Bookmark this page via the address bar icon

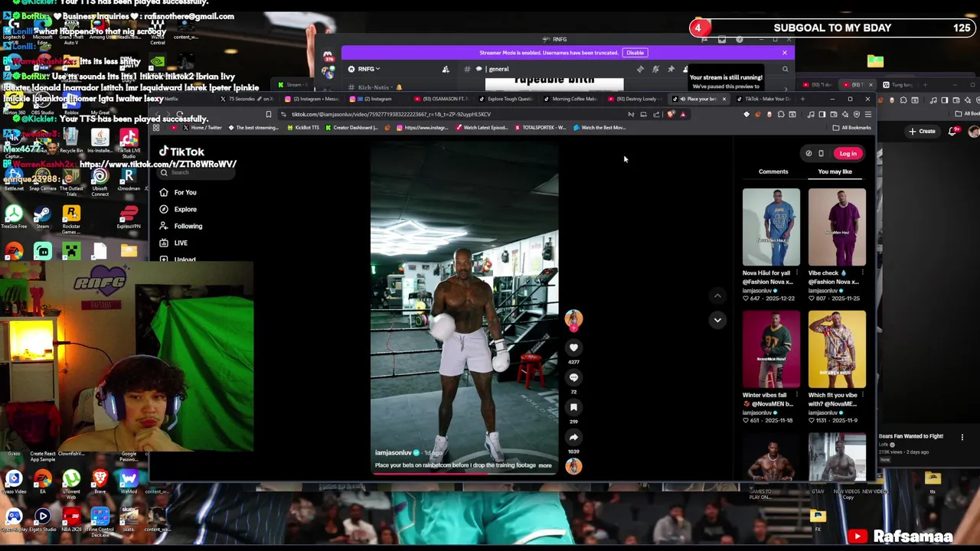[x=269, y=114]
